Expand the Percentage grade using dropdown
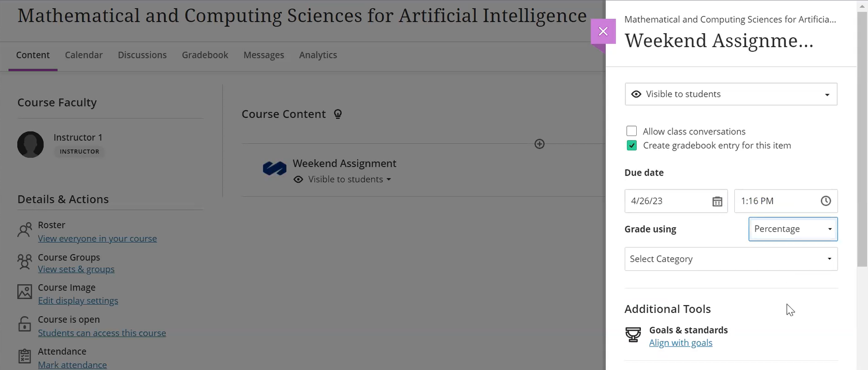Image resolution: width=868 pixels, height=370 pixels. [x=793, y=229]
